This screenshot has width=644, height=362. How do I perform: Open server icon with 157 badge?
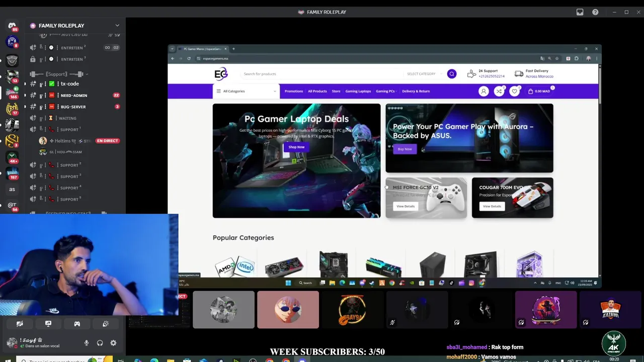tap(12, 173)
